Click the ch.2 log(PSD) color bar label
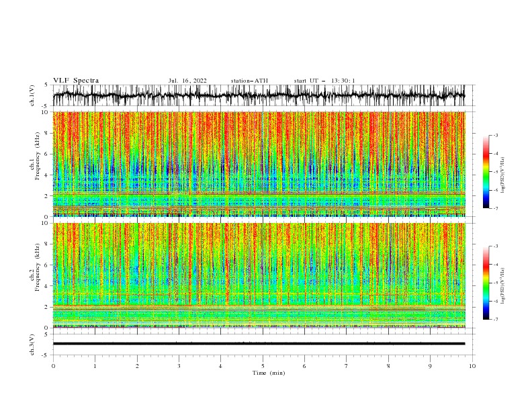Viewport: 532px width, 411px height. tap(503, 286)
